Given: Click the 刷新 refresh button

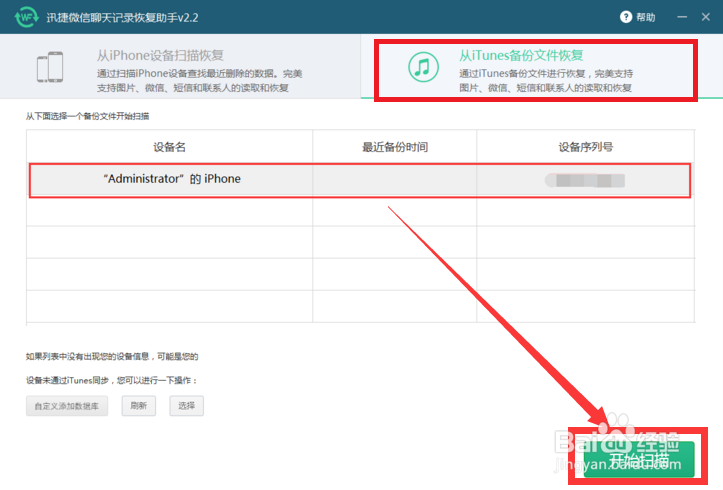Looking at the screenshot, I should pyautogui.click(x=138, y=406).
